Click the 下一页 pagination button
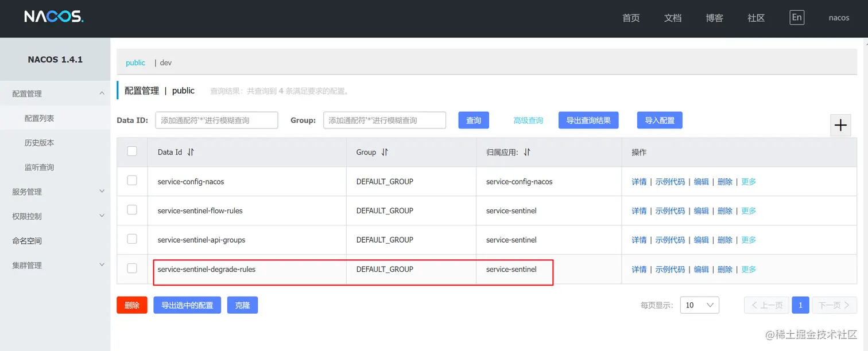 [x=834, y=305]
